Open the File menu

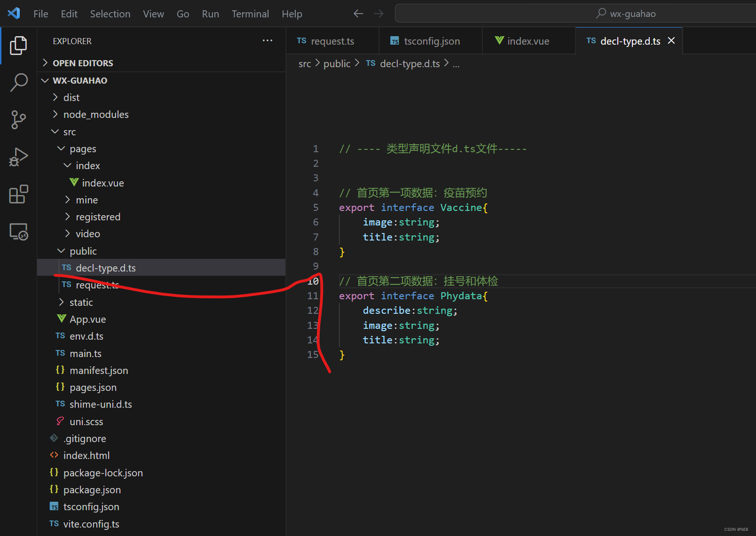click(41, 14)
